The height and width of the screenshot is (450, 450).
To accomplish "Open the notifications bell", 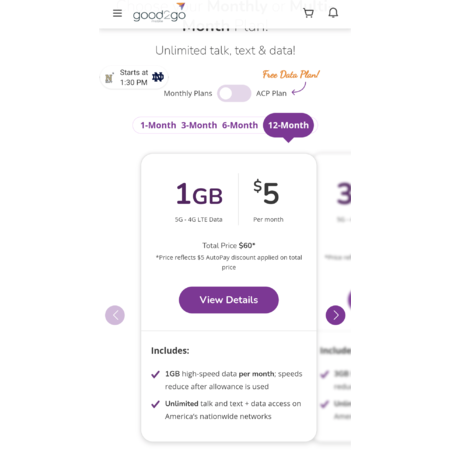I will (333, 13).
